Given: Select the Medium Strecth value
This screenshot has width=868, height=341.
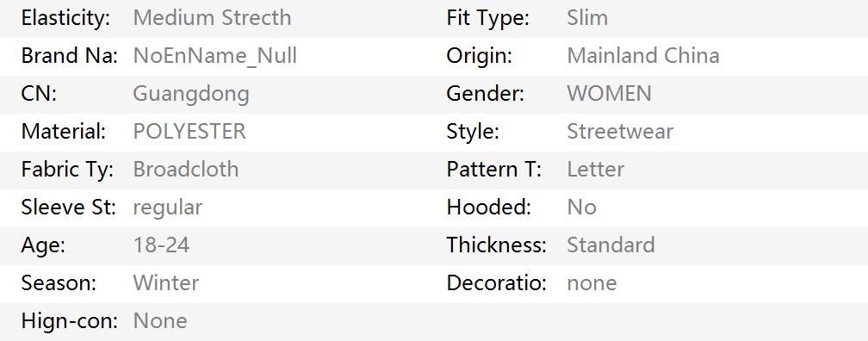Looking at the screenshot, I should 212,18.
